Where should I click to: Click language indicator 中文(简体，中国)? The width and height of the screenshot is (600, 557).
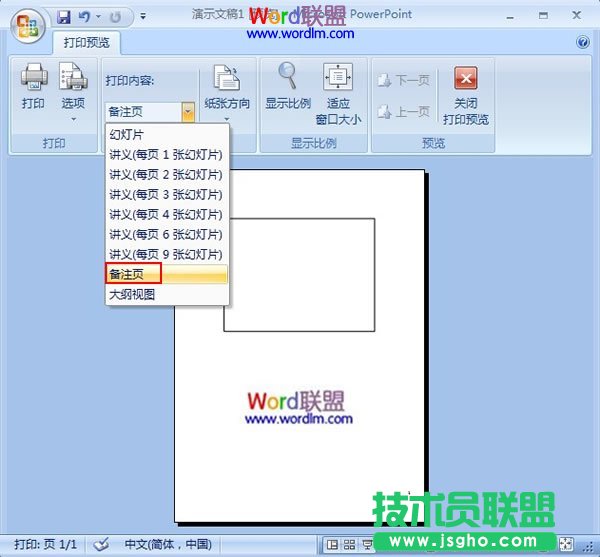pyautogui.click(x=168, y=544)
